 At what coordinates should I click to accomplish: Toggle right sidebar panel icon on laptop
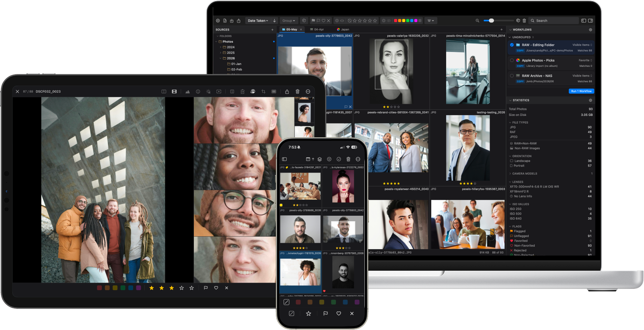coord(591,21)
